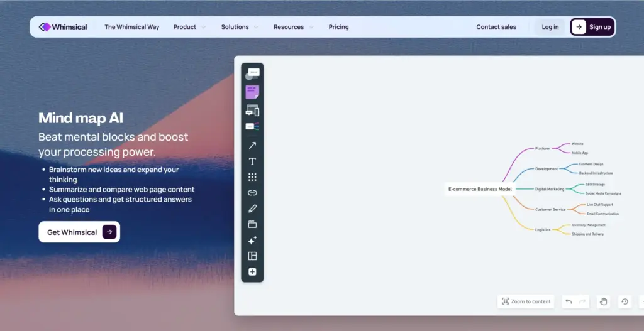Viewport: 644px width, 331px height.
Task: Open the AI sparkle tool
Action: pyautogui.click(x=252, y=240)
